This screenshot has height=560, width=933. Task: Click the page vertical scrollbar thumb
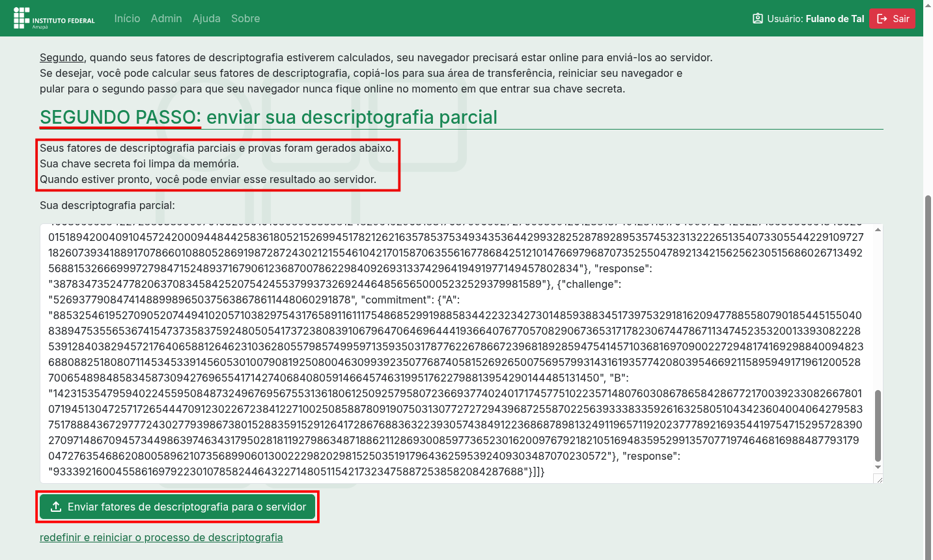pos(928,376)
